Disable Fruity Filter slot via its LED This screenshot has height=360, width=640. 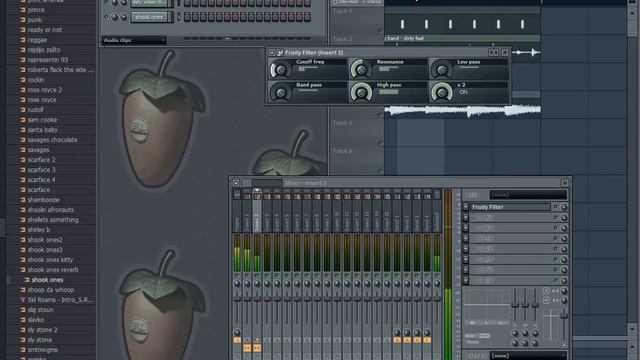[x=556, y=207]
